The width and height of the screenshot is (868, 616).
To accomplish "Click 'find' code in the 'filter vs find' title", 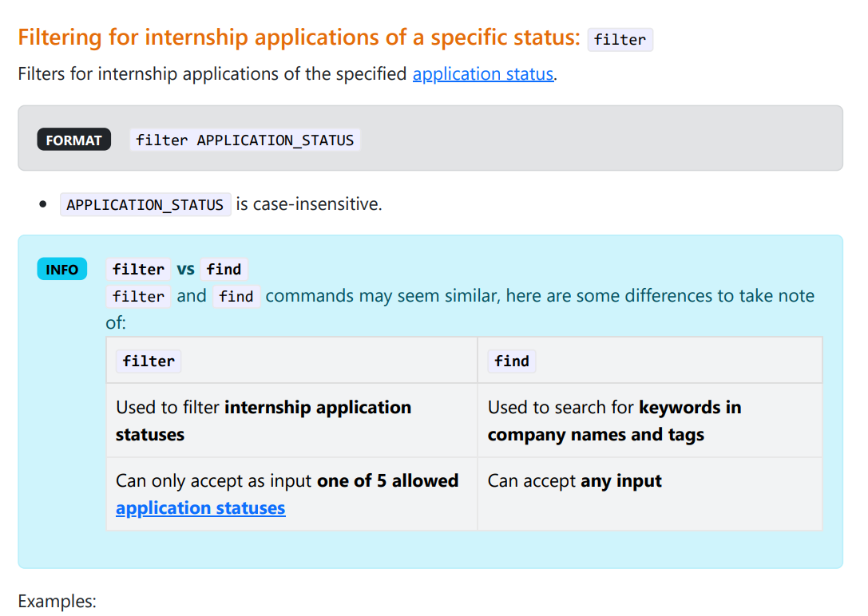I will point(224,269).
